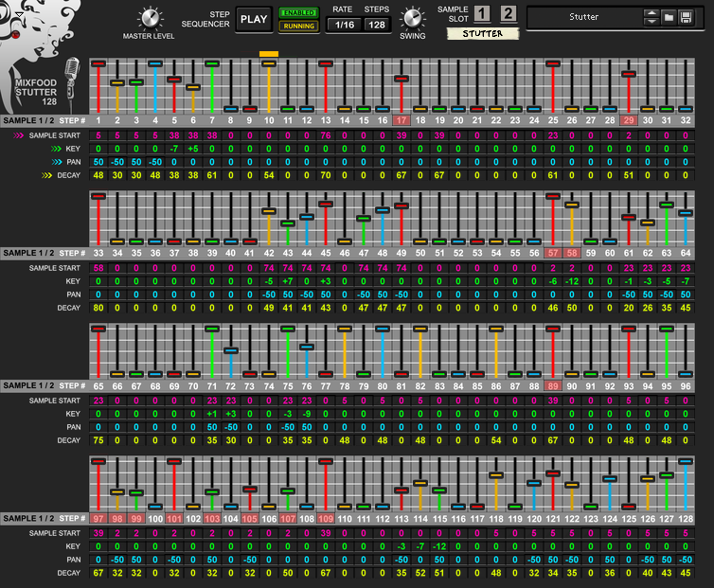Image resolution: width=714 pixels, height=588 pixels.
Task: Click the green level slider of step 7
Action: [x=212, y=63]
